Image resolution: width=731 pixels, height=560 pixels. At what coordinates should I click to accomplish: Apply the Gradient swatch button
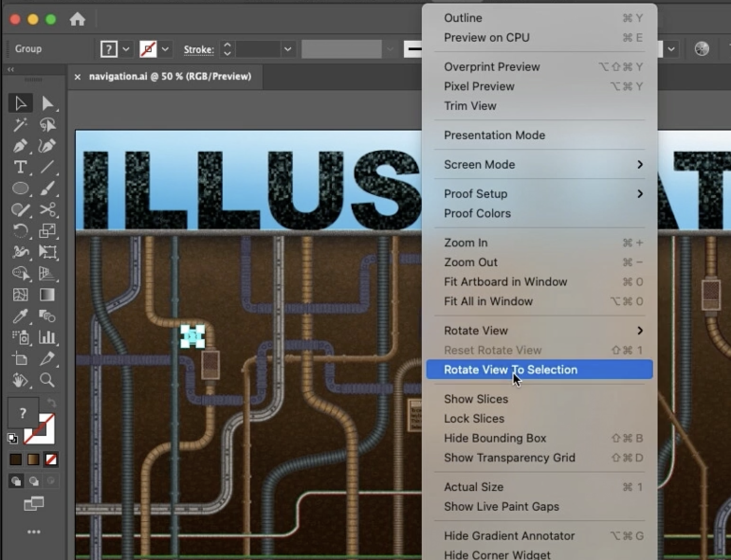click(x=33, y=459)
